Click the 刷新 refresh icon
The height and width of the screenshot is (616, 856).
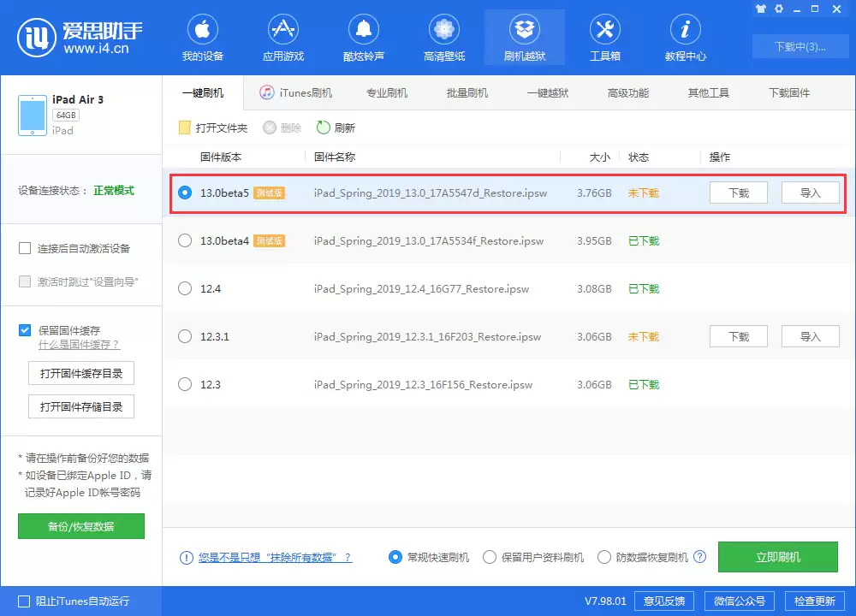[324, 127]
